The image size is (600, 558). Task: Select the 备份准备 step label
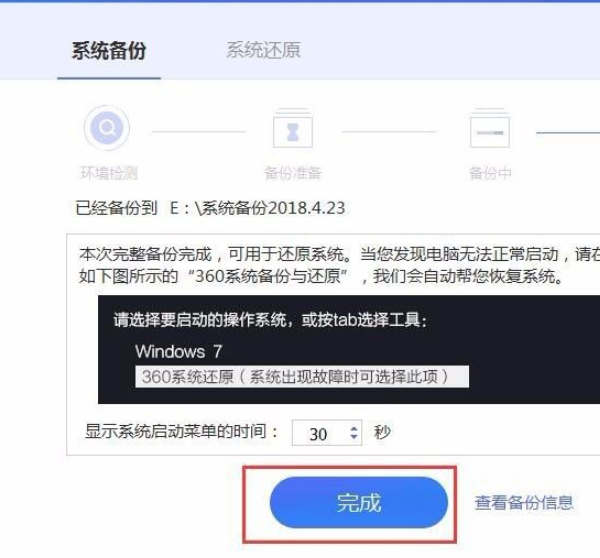[x=293, y=173]
